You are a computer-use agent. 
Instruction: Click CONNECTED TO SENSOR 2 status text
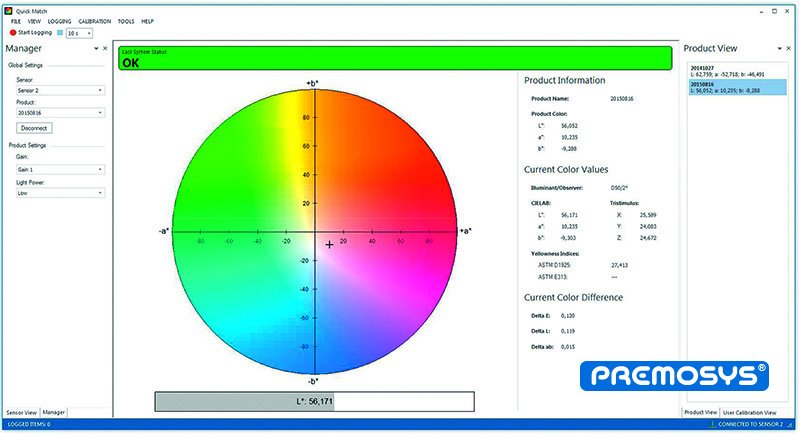coord(751,424)
